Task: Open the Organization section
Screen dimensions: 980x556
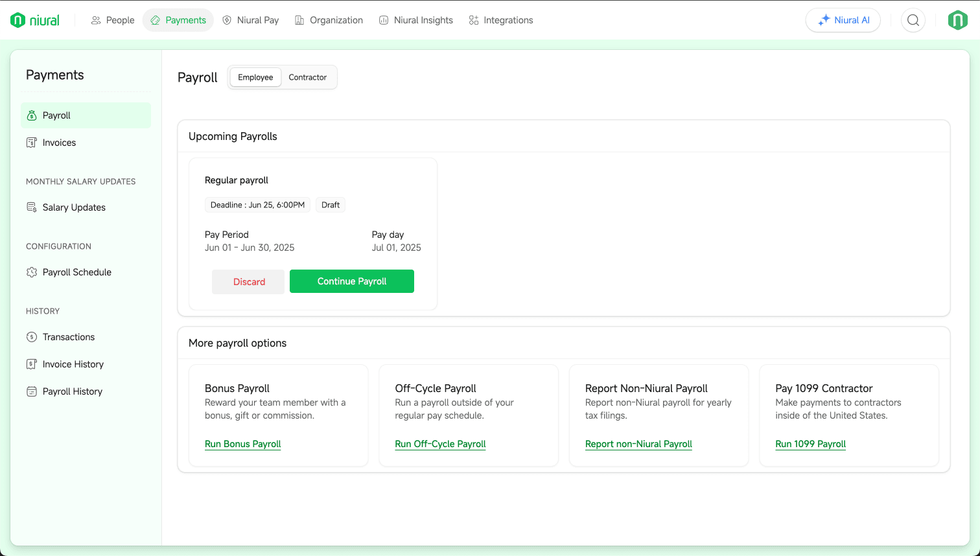Action: (x=336, y=20)
